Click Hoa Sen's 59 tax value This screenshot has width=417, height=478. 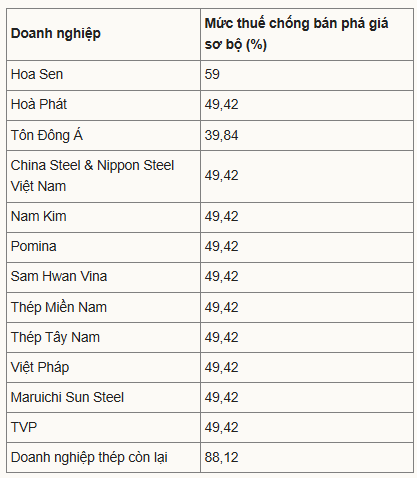(212, 74)
